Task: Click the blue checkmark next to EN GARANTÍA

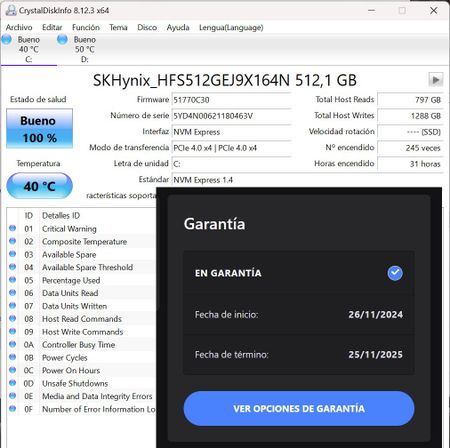Action: (395, 273)
